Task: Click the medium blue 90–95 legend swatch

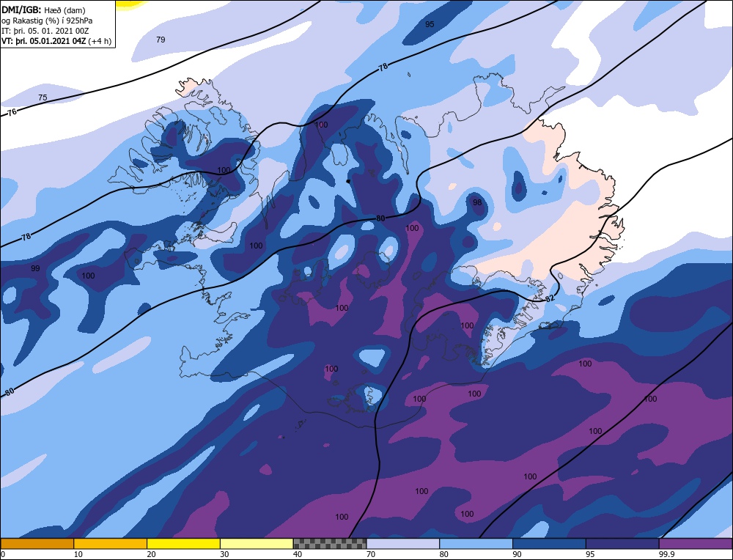Action: [x=549, y=544]
